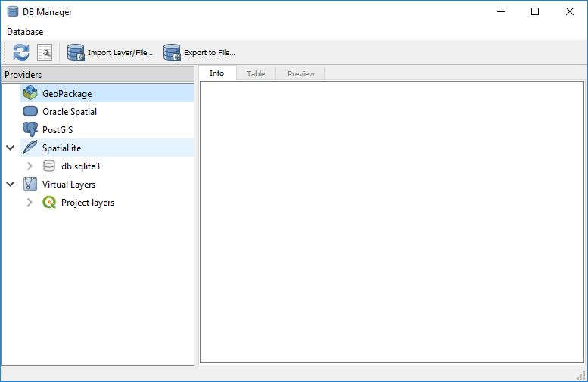Select the SpatiaLite text in the tree
The height and width of the screenshot is (382, 588).
click(61, 148)
